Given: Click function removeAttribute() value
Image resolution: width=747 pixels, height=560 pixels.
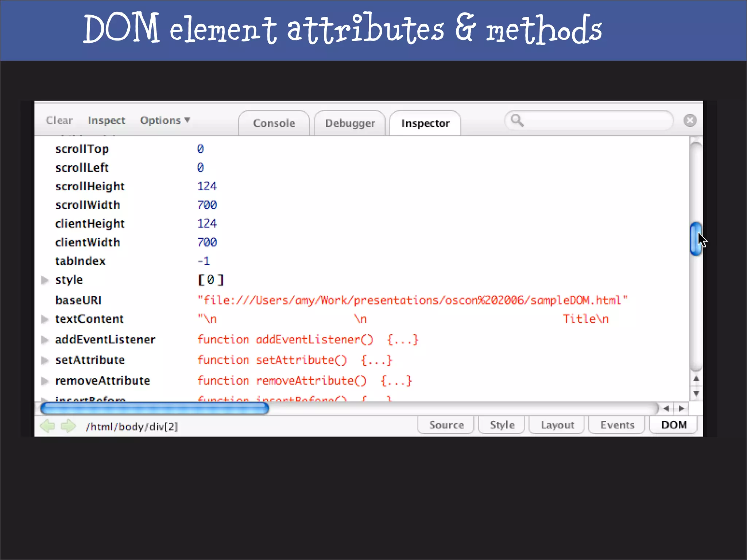Looking at the screenshot, I should click(304, 381).
